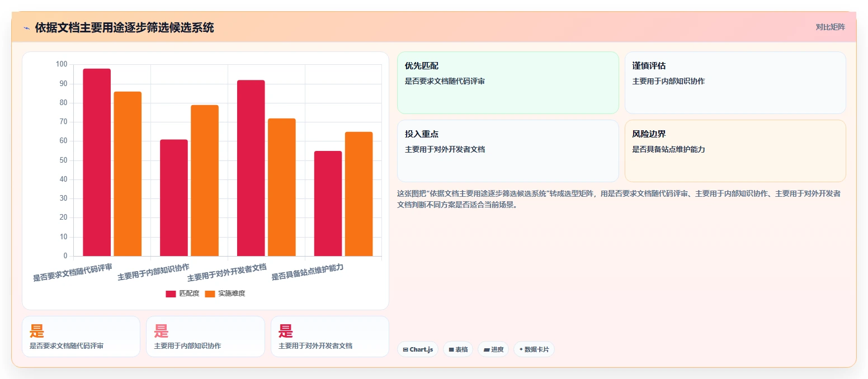
Task: Click the Chart.js tag
Action: pyautogui.click(x=418, y=349)
